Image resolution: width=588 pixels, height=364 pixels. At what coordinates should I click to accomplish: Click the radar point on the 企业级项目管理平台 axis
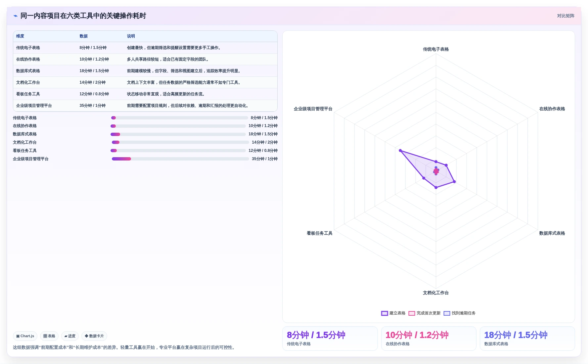400,151
